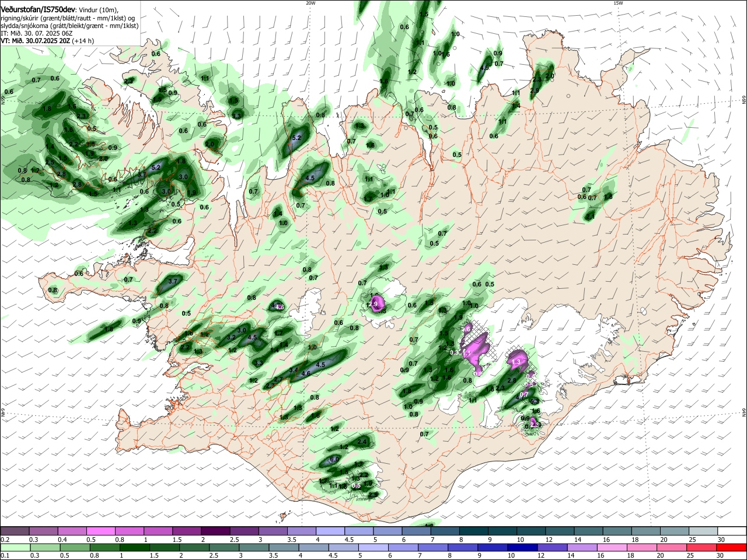Click the '4.6' precipitation value on the map
747x560 pixels.
306,374
